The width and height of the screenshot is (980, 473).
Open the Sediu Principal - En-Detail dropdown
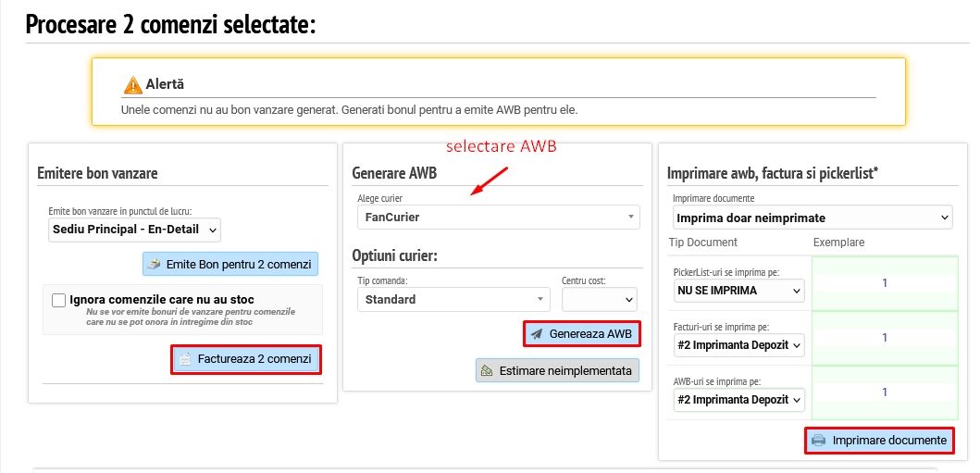click(135, 229)
